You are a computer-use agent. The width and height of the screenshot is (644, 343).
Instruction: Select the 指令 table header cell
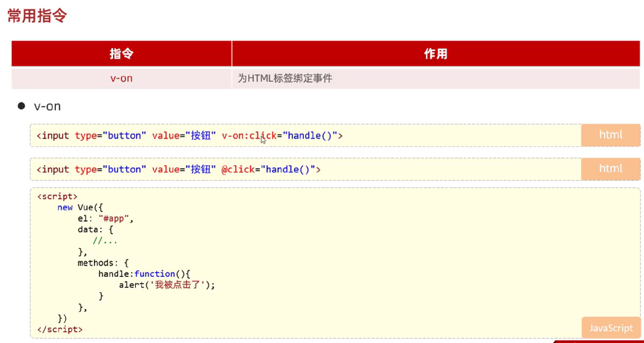pos(121,53)
